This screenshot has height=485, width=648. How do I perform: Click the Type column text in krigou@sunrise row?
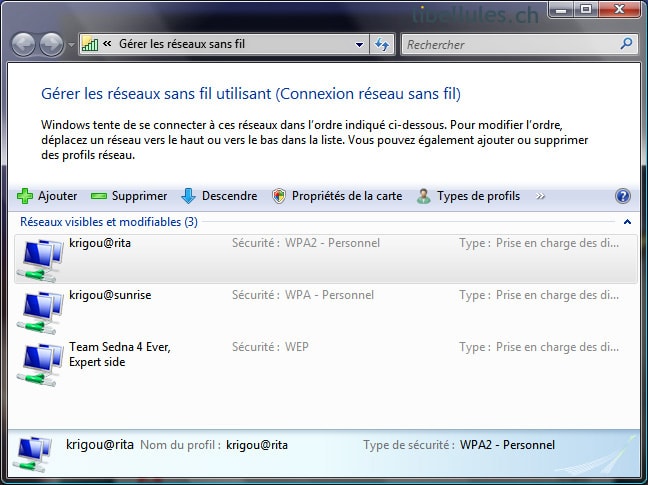tap(539, 295)
